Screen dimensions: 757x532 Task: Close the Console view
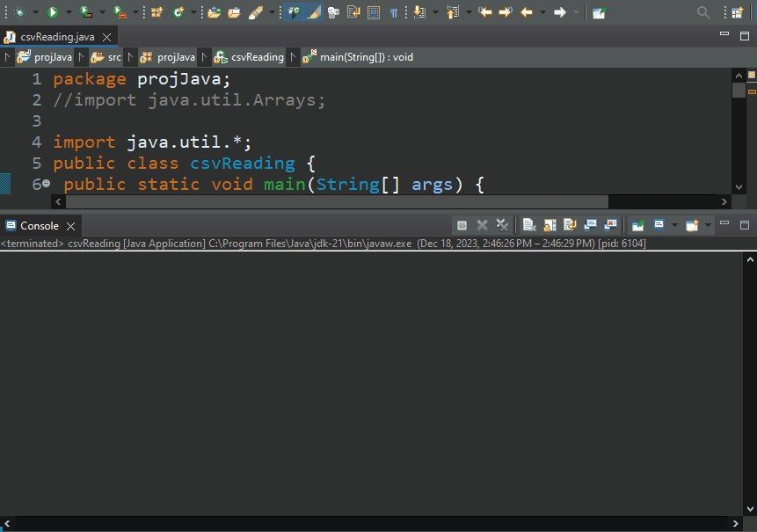[71, 226]
